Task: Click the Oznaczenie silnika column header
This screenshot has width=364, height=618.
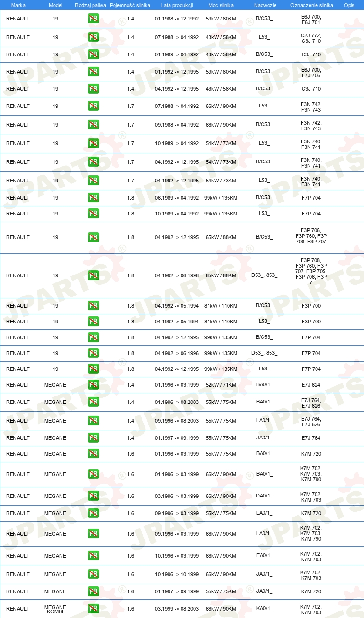Action: click(x=311, y=5)
